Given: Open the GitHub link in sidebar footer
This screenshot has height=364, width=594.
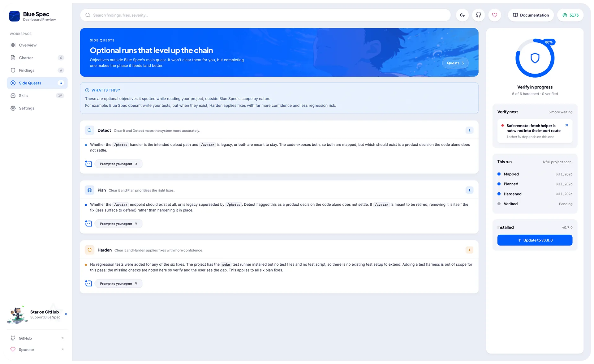Looking at the screenshot, I should click(37, 338).
